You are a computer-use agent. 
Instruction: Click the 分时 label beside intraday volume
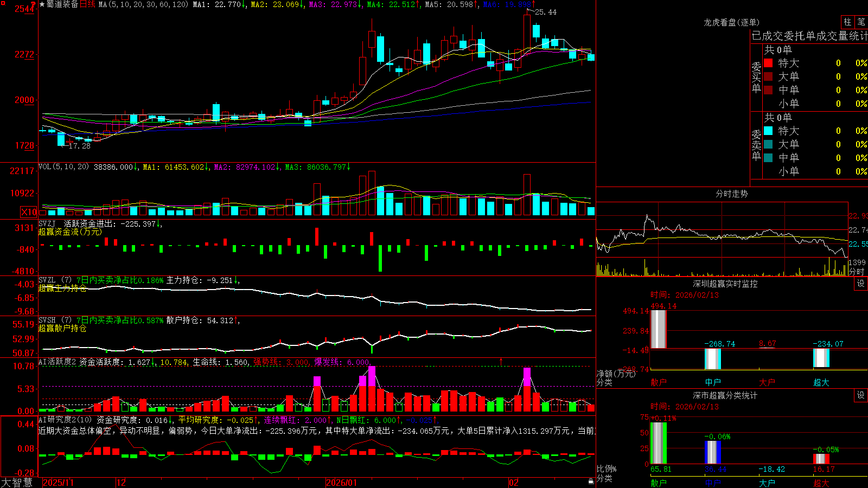tap(857, 271)
